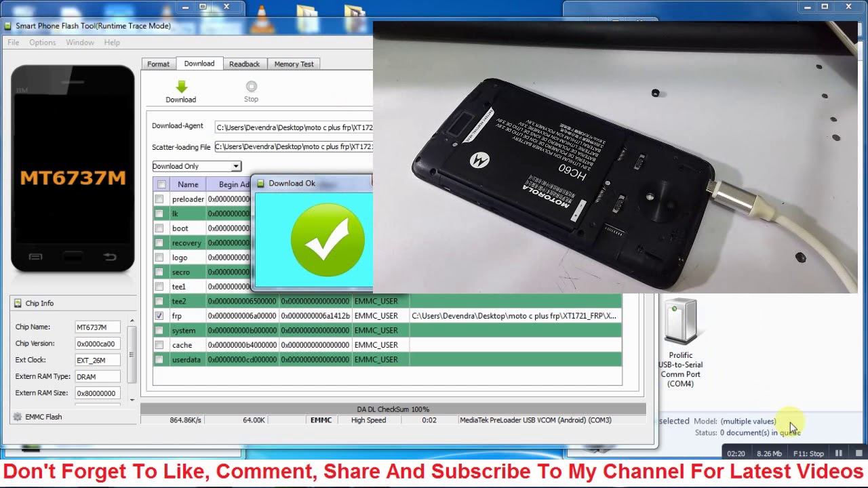Check the logo partition checkbox
Viewport: 868px width, 488px height.
159,258
